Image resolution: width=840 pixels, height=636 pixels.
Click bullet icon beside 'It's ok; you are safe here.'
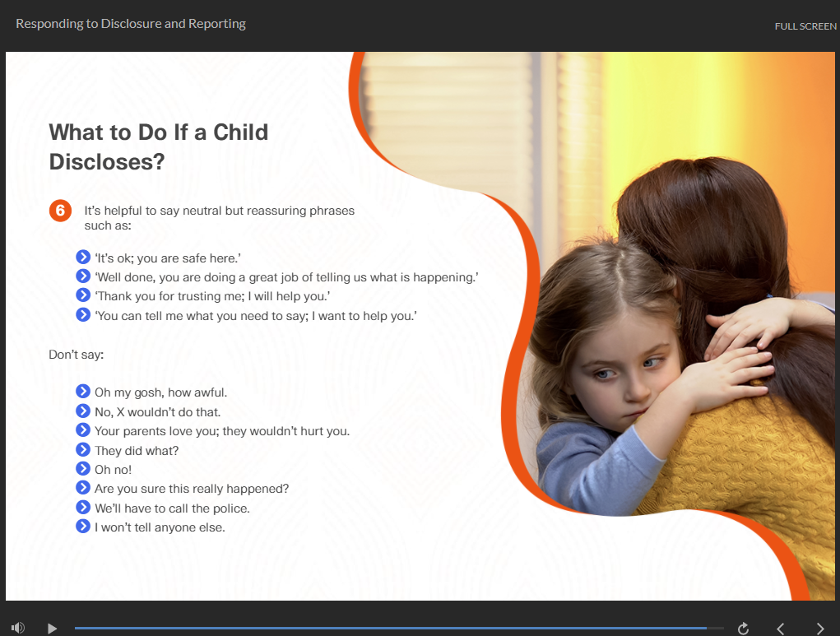pos(83,258)
